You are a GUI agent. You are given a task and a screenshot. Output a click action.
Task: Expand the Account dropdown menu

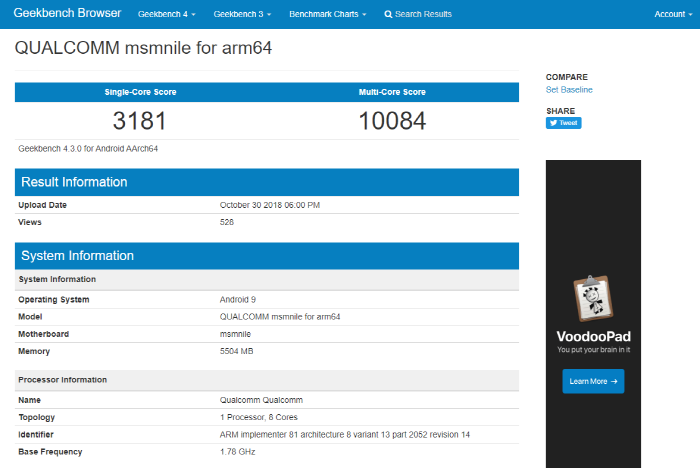[673, 14]
